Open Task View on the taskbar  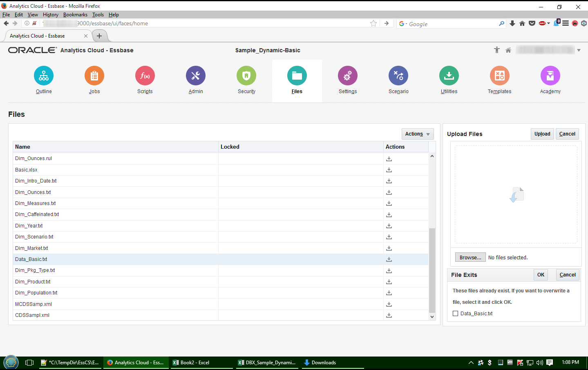click(29, 363)
